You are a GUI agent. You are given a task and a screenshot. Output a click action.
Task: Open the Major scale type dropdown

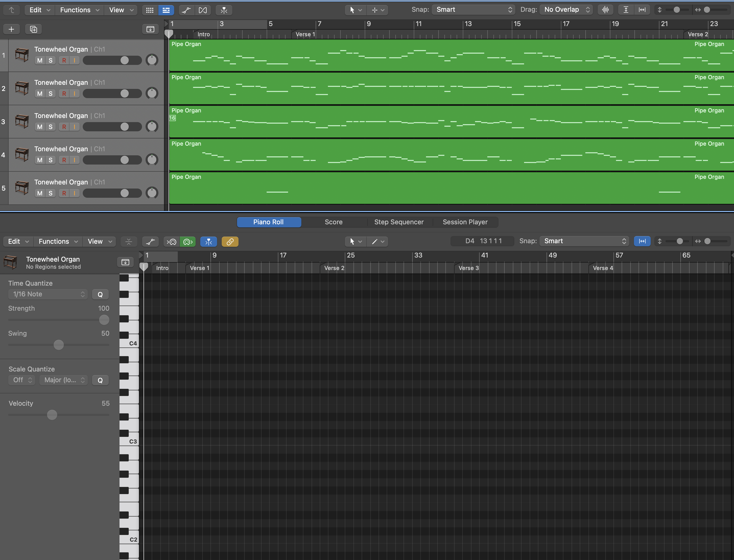click(x=64, y=380)
